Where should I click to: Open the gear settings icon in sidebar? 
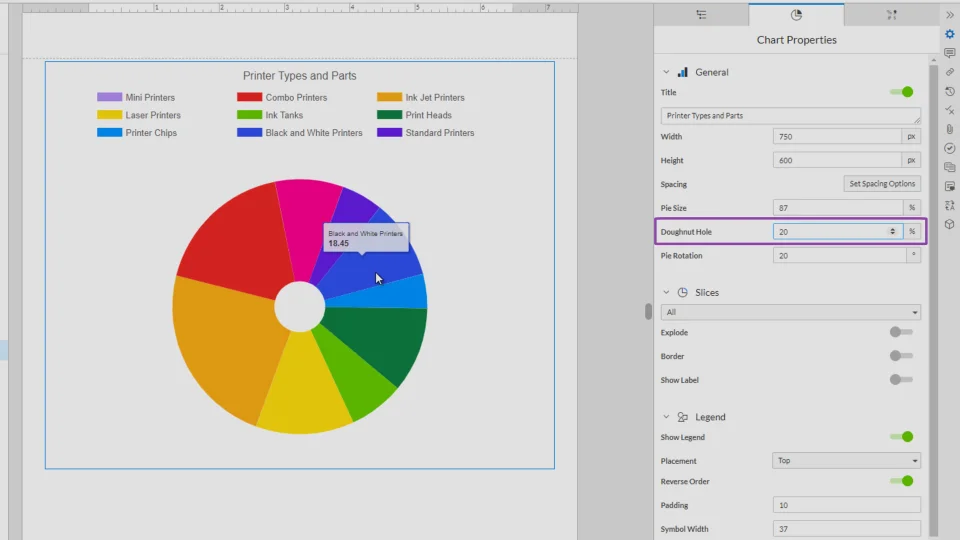(x=949, y=34)
